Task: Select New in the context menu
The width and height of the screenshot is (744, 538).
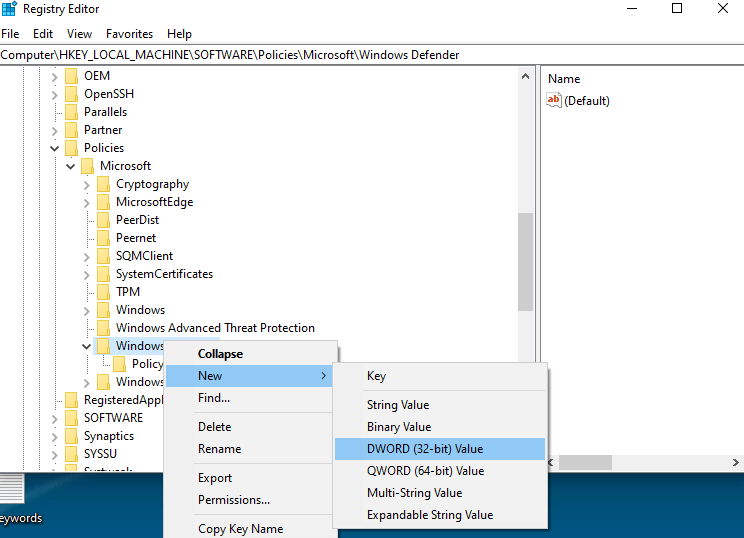Action: (250, 376)
